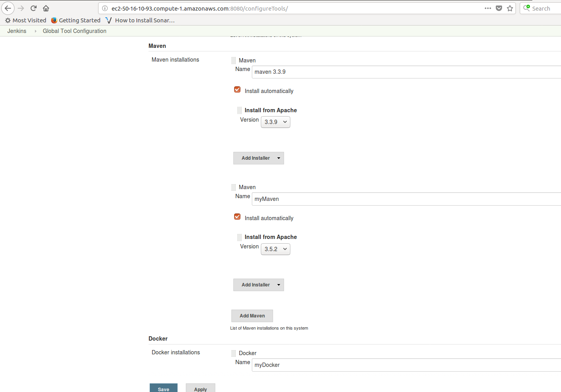Click the Maven installations label
Image resolution: width=561 pixels, height=392 pixels.
(175, 60)
